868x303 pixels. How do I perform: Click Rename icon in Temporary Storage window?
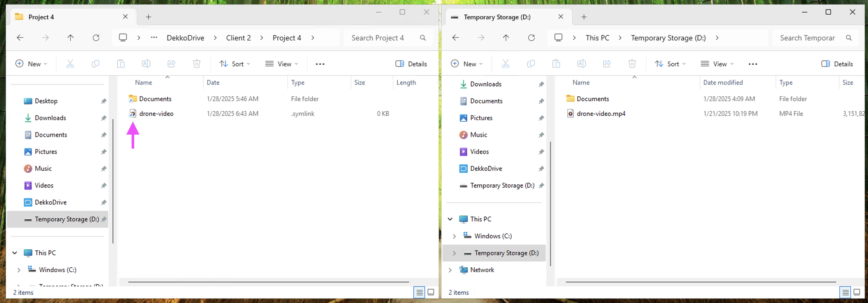581,64
